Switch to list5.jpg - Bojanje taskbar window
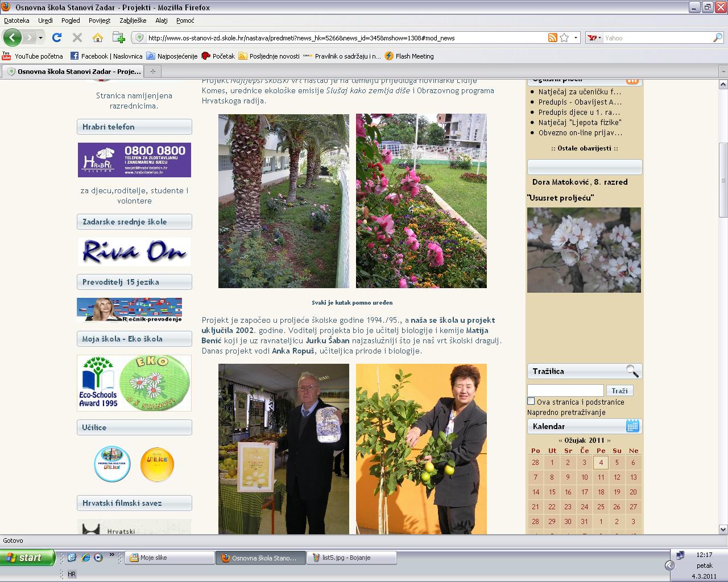 351,558
